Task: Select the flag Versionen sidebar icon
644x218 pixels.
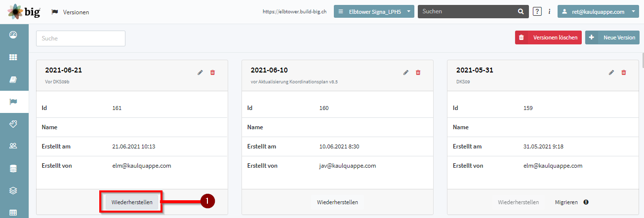Action: pyautogui.click(x=14, y=102)
